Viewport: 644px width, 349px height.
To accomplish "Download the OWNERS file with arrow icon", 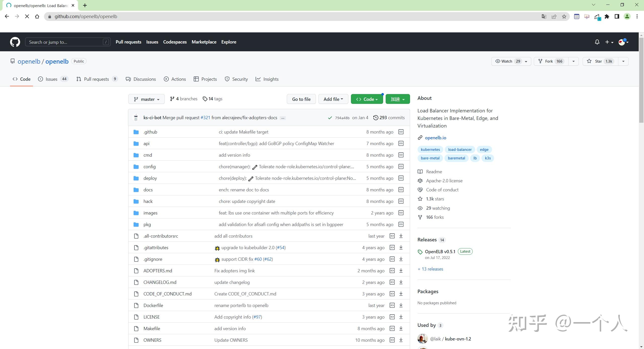I will 401,340.
